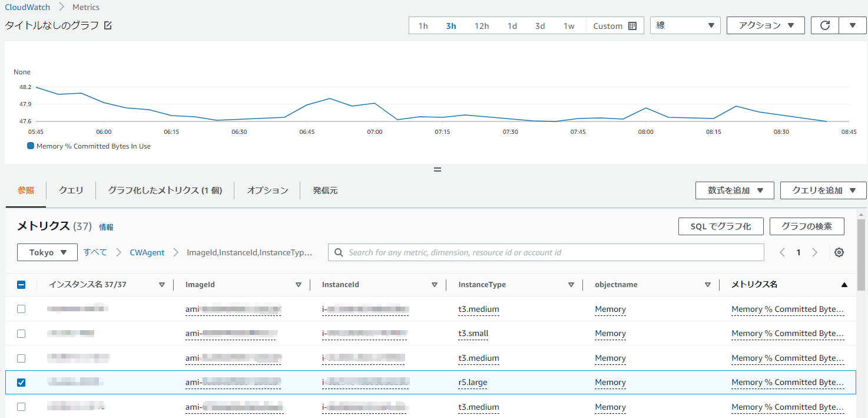Switch to the クエリ tab
The image size is (868, 418).
(x=70, y=190)
